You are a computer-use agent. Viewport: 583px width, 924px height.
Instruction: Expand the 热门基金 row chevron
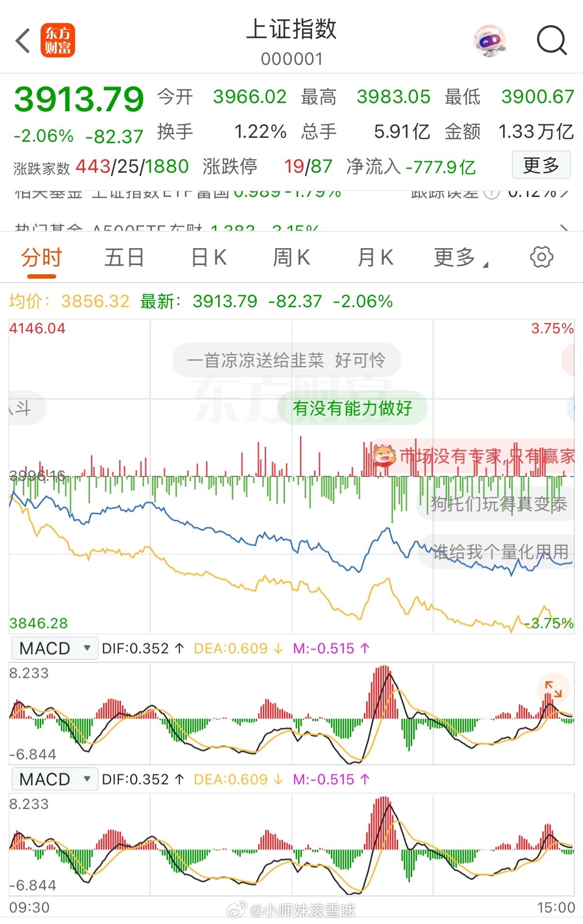(x=564, y=227)
